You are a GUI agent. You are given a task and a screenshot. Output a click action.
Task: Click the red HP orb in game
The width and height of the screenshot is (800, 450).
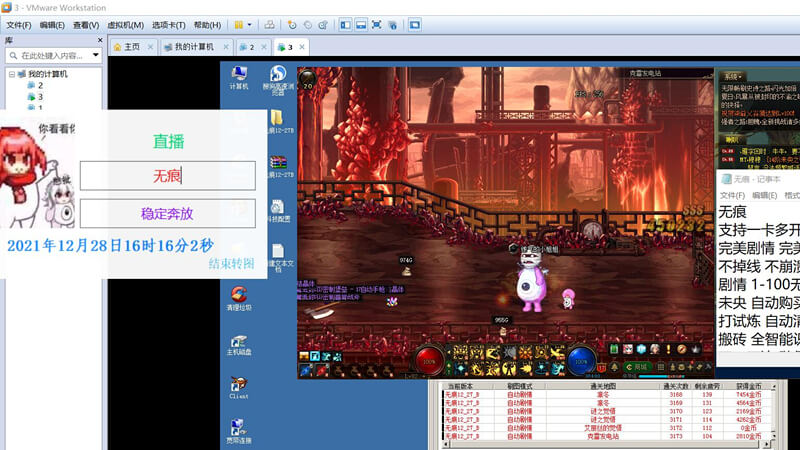(x=430, y=360)
